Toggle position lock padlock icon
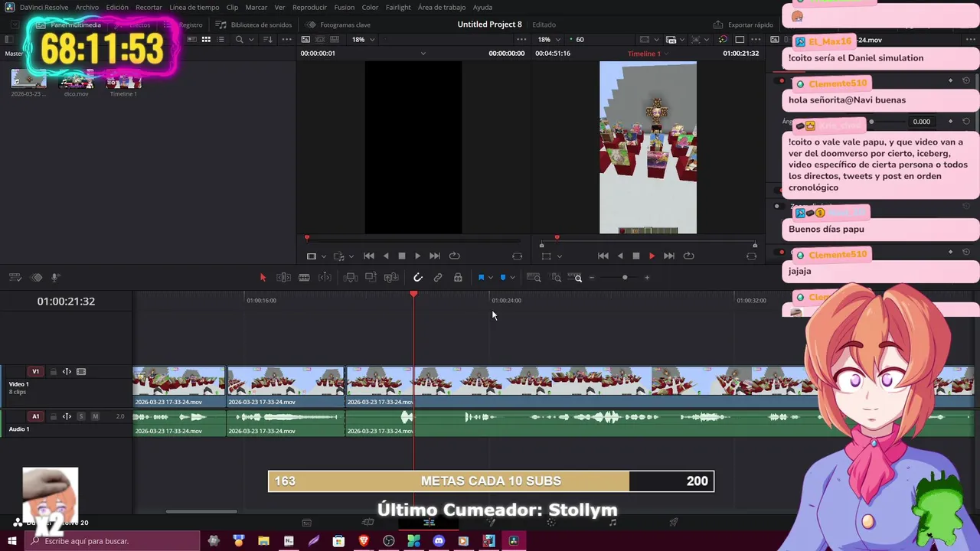 click(458, 278)
